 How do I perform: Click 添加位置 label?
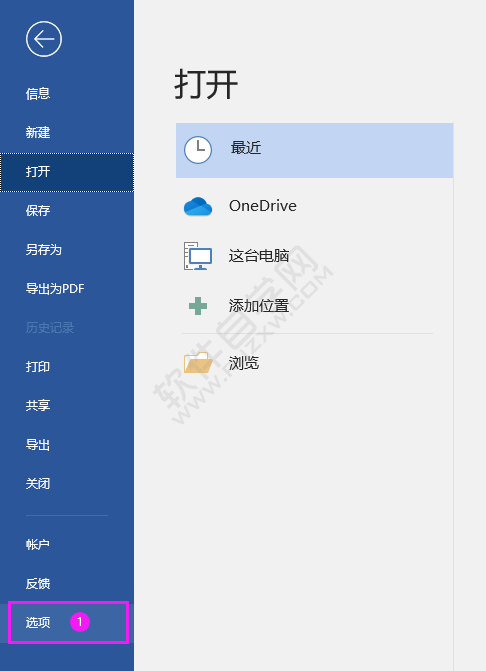coord(259,306)
